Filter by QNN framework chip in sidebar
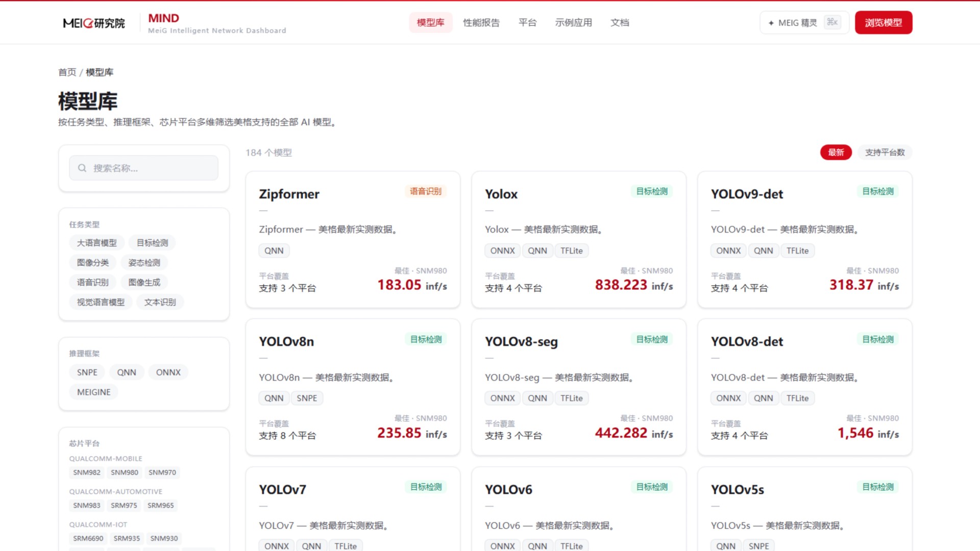 click(x=127, y=372)
